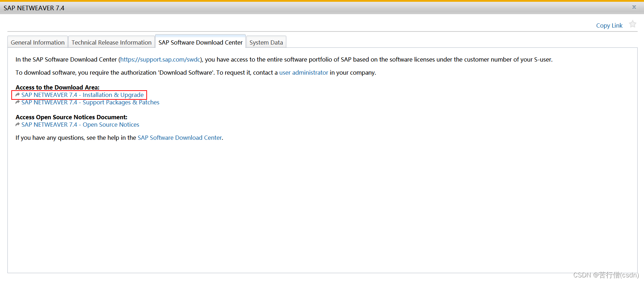The width and height of the screenshot is (644, 282).
Task: Follow the user administrator link
Action: (x=304, y=73)
